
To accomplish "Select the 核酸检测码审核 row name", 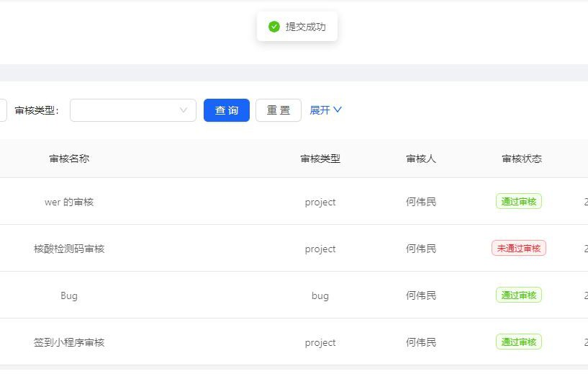I will 69,249.
